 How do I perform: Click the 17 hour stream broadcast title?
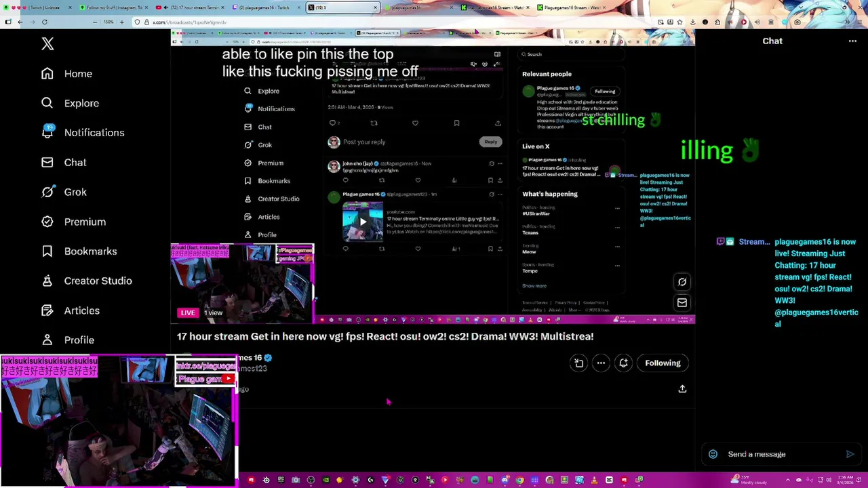385,336
